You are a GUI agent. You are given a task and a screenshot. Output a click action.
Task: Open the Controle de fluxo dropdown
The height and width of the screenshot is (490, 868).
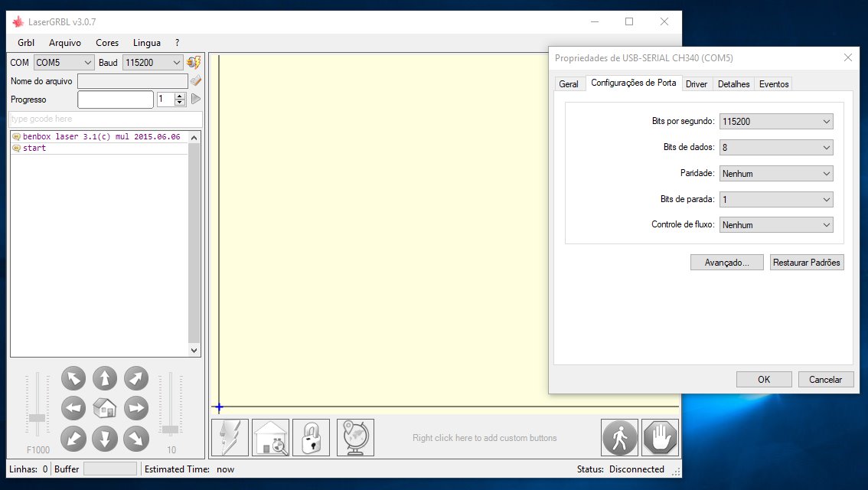click(x=776, y=225)
